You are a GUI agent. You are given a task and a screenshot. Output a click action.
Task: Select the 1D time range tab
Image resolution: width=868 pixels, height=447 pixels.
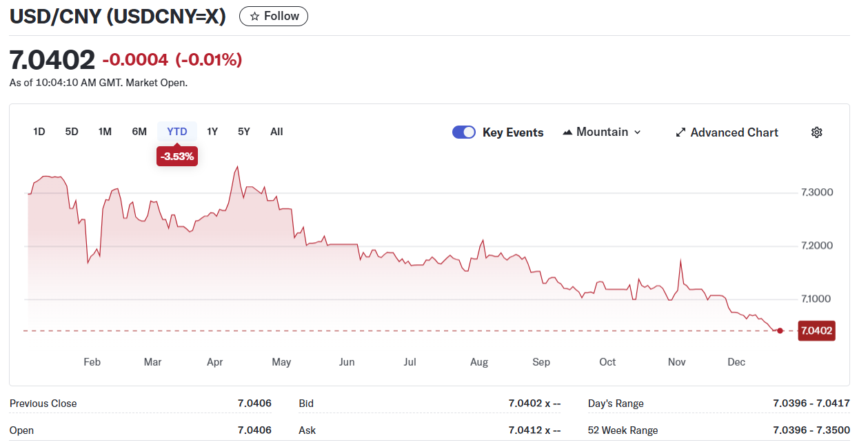[39, 132]
